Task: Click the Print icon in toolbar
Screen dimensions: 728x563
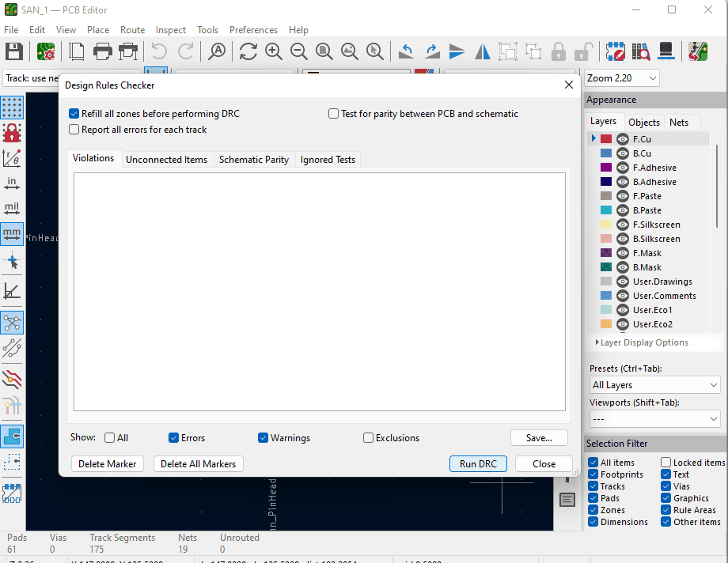Action: coord(103,51)
